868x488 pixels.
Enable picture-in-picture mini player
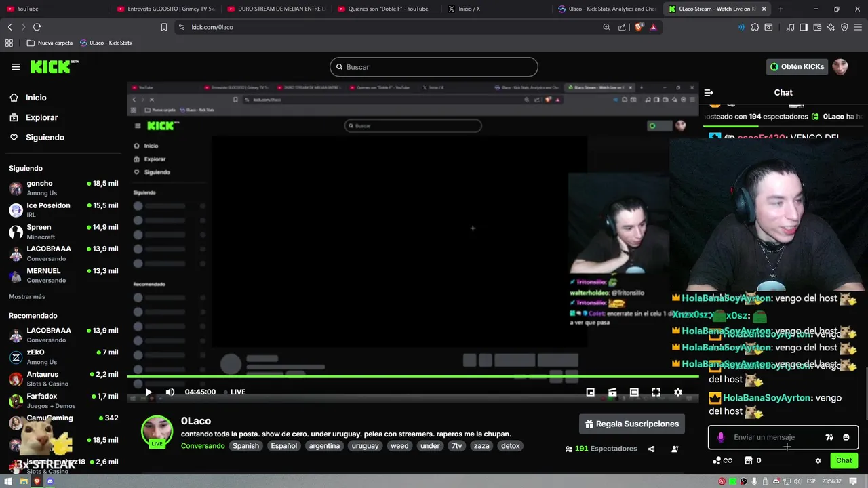click(591, 392)
